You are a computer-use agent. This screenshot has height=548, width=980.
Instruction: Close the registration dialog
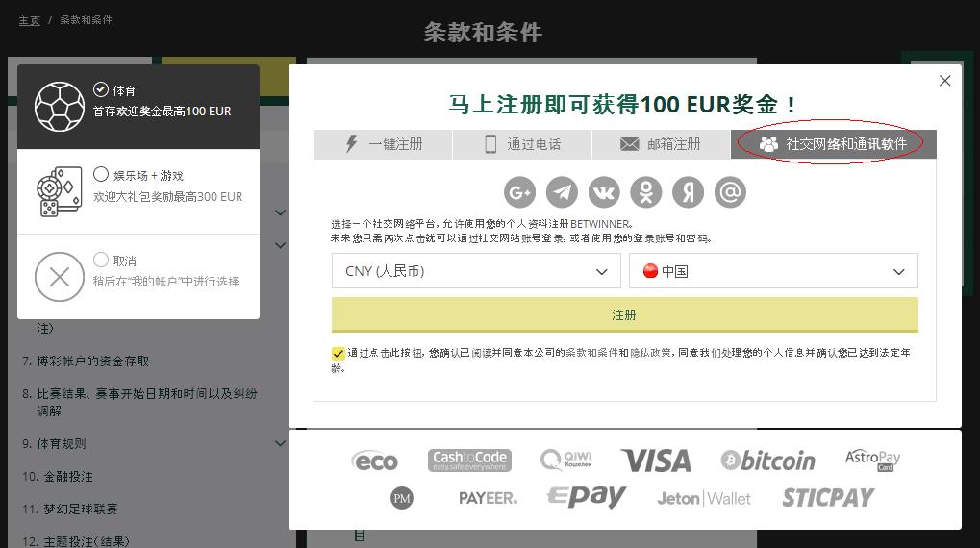pos(945,81)
